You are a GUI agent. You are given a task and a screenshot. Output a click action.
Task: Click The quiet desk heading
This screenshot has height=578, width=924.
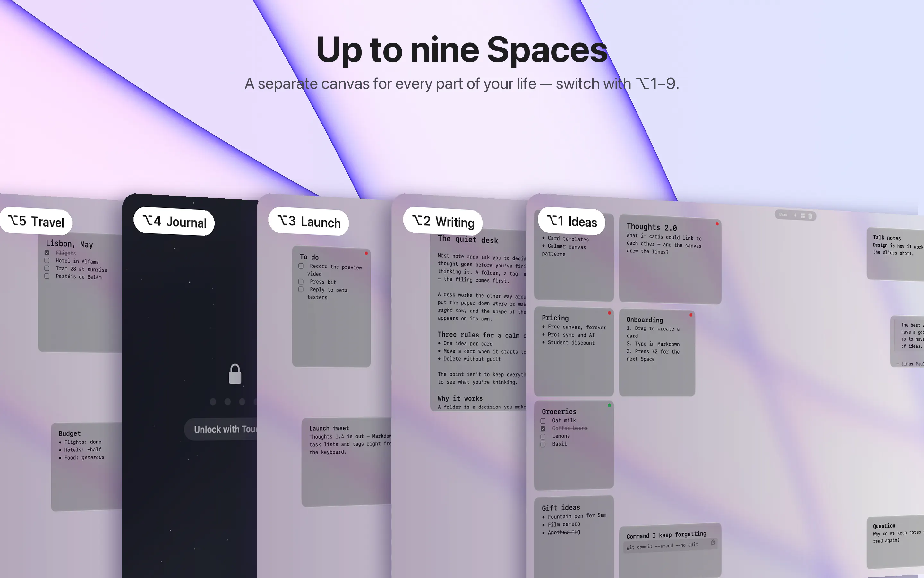[x=468, y=239]
